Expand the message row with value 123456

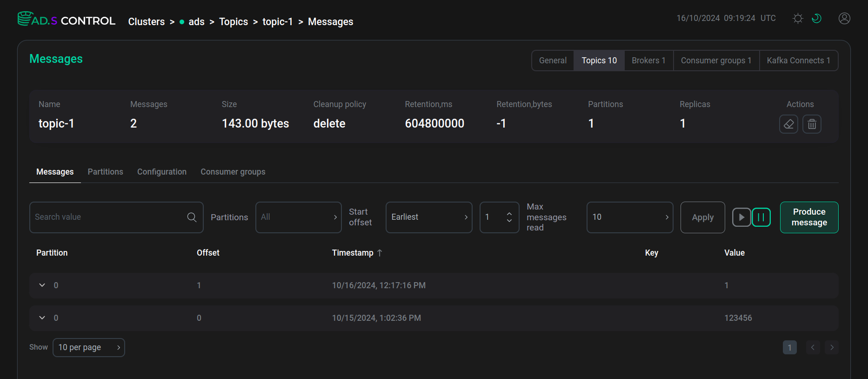point(42,318)
